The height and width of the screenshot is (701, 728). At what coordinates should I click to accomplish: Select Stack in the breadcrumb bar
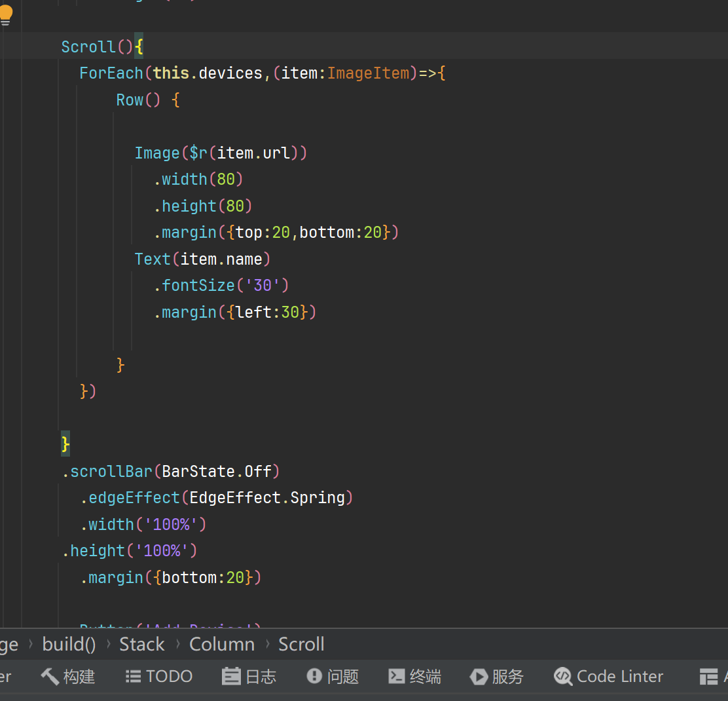141,644
